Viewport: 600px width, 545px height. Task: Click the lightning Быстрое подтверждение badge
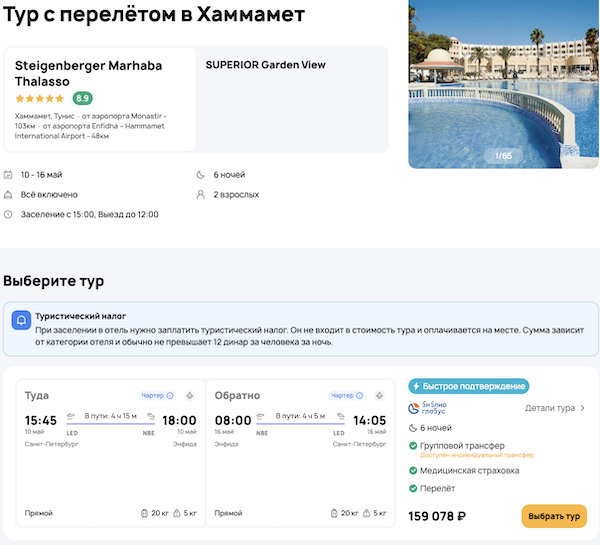pyautogui.click(x=468, y=386)
